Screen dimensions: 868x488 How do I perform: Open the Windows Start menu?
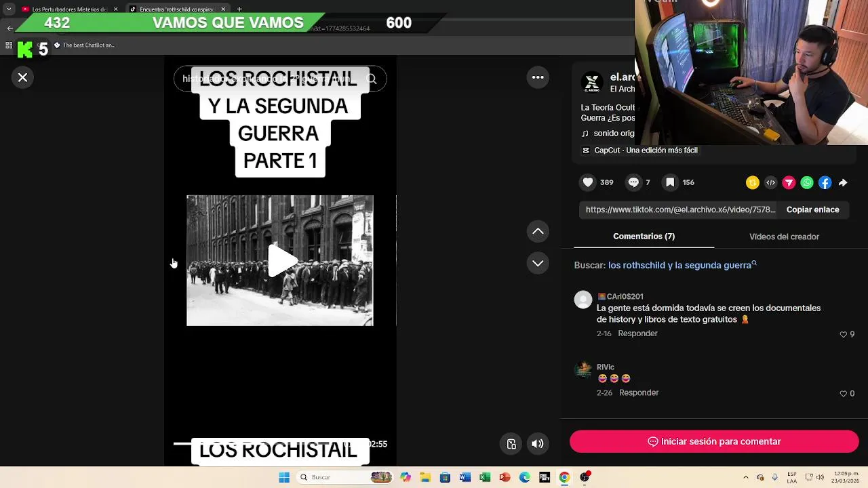[284, 477]
